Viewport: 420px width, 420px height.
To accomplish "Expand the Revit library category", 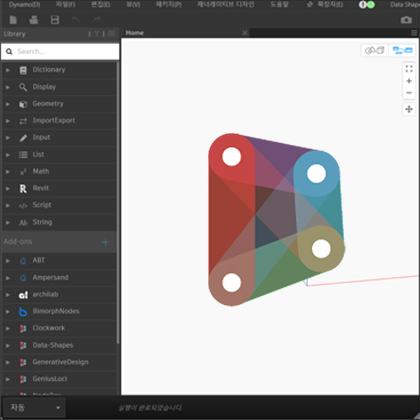I will [x=60, y=188].
